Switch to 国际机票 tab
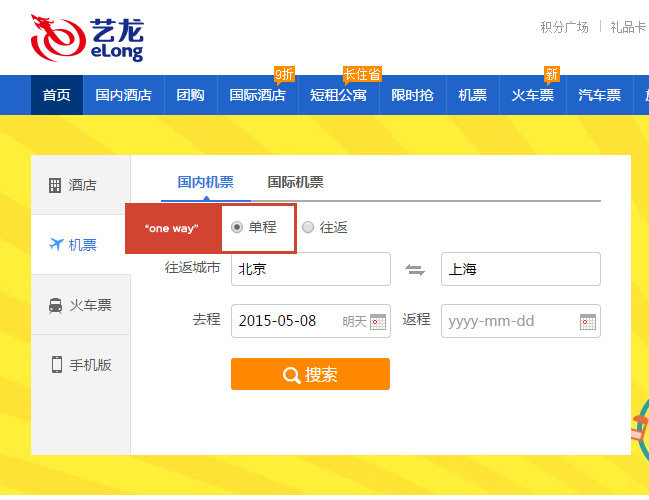649x500 pixels. click(296, 182)
